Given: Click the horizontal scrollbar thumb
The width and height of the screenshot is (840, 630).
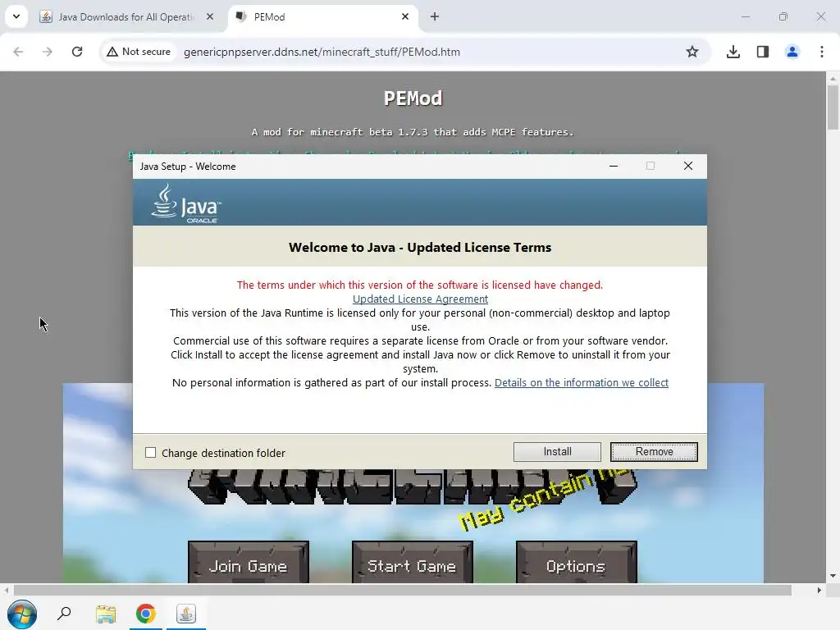Looking at the screenshot, I should click(402, 591).
